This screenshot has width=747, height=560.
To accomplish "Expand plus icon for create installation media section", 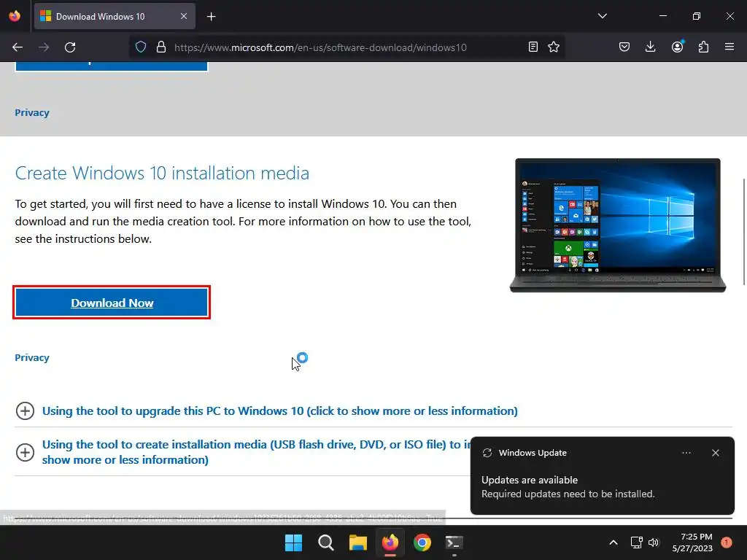I will [26, 452].
